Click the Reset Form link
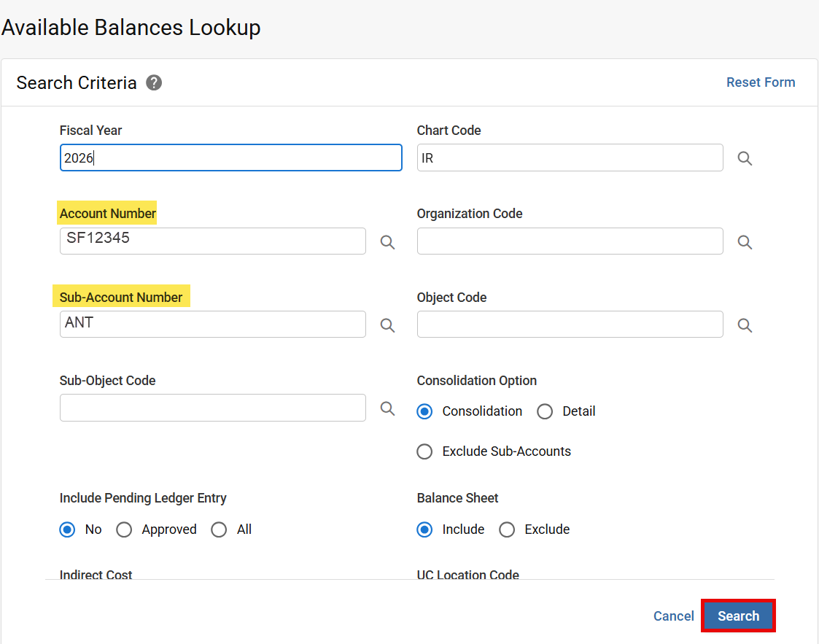Image resolution: width=819 pixels, height=644 pixels. click(x=761, y=82)
